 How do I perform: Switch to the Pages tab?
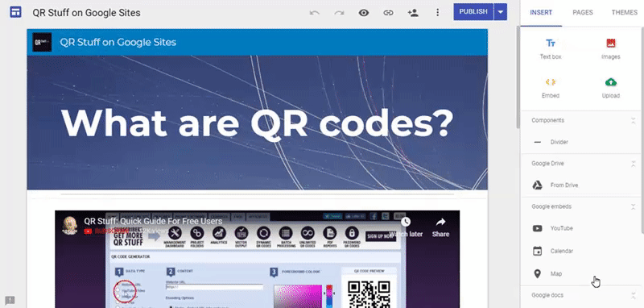pyautogui.click(x=583, y=13)
